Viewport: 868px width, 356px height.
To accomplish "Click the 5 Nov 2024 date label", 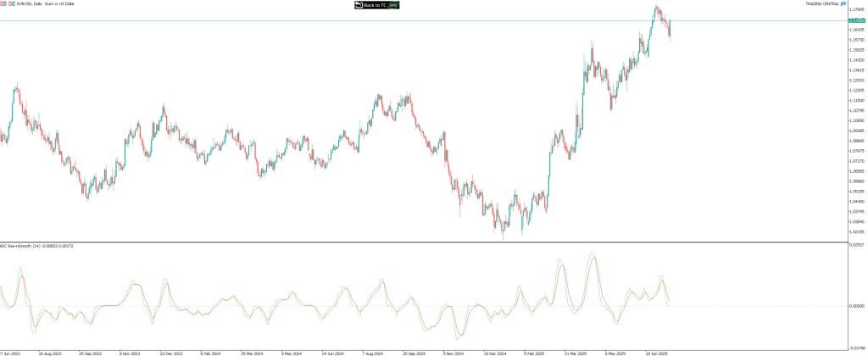I will [454, 352].
